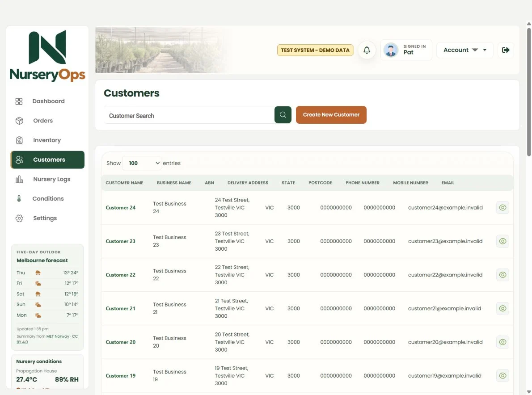Open Customer 22 name link
The image size is (532, 395).
click(x=120, y=275)
